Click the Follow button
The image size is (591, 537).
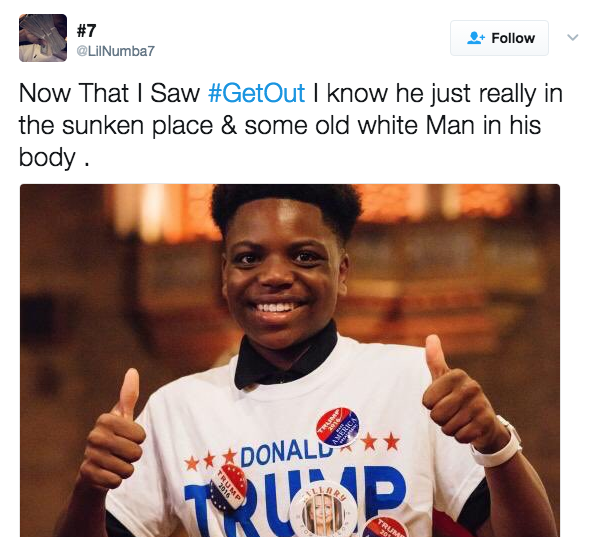pyautogui.click(x=499, y=38)
